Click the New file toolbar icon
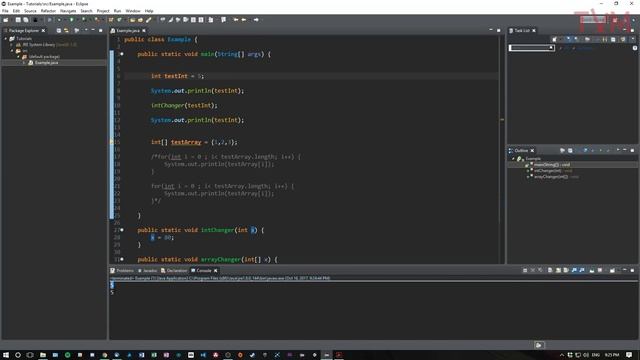The height and width of the screenshot is (360, 640). click(6, 20)
